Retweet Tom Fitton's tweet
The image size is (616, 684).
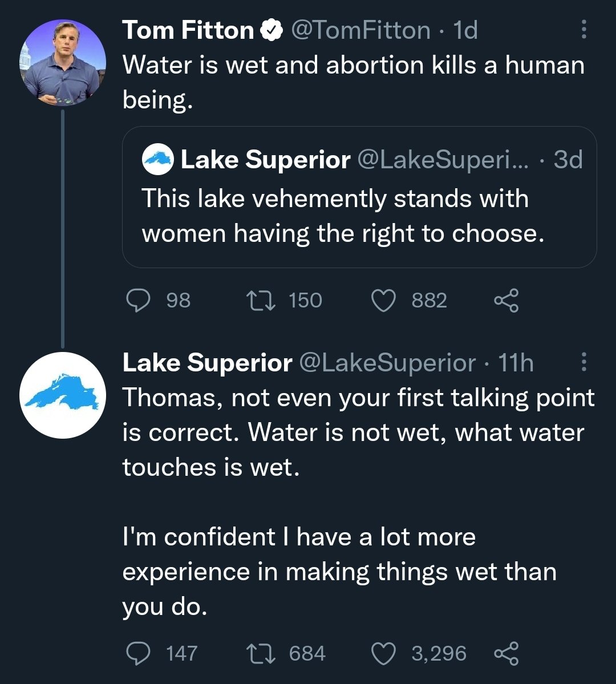pyautogui.click(x=260, y=300)
